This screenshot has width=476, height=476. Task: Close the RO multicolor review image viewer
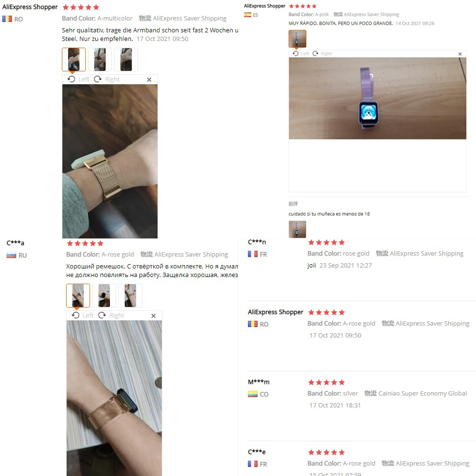click(x=149, y=79)
